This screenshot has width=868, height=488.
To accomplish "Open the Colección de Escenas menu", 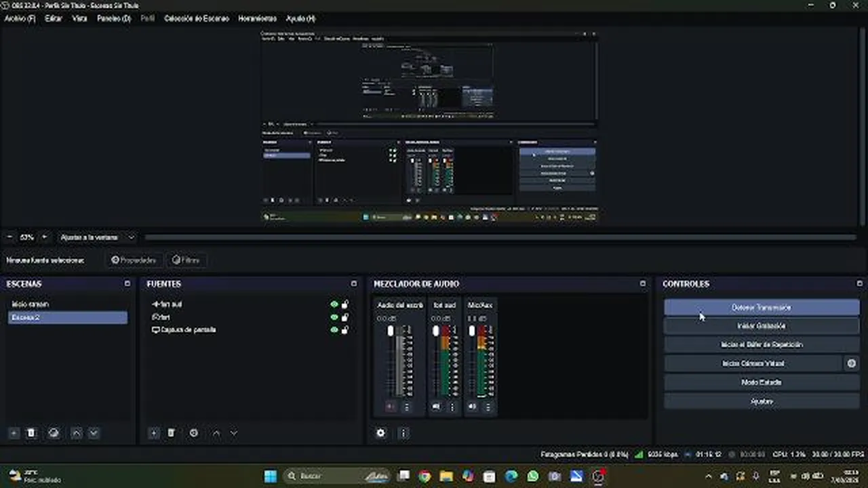I will tap(197, 18).
